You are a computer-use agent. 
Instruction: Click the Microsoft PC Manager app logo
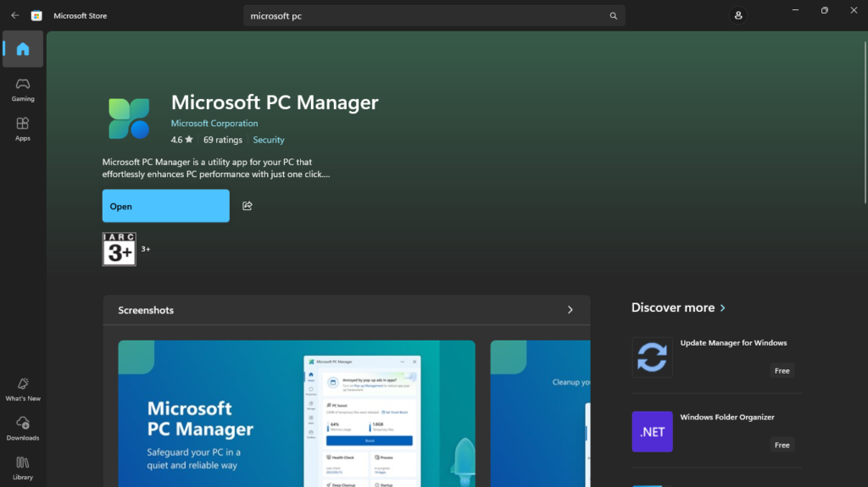(129, 119)
